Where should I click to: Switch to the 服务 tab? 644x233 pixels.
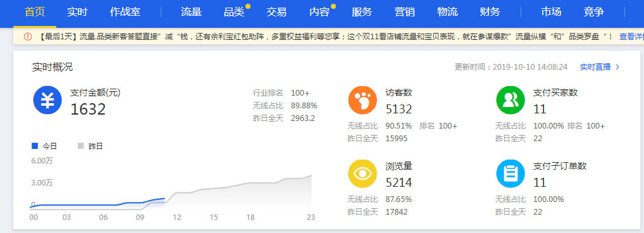[362, 12]
